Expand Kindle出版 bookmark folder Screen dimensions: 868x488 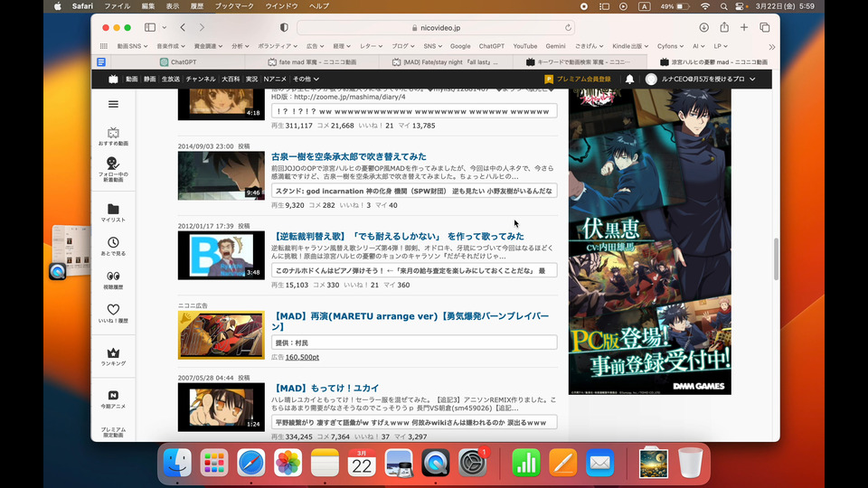(630, 46)
